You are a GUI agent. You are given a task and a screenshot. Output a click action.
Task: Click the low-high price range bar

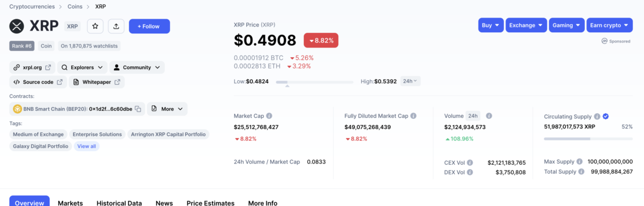click(x=315, y=82)
